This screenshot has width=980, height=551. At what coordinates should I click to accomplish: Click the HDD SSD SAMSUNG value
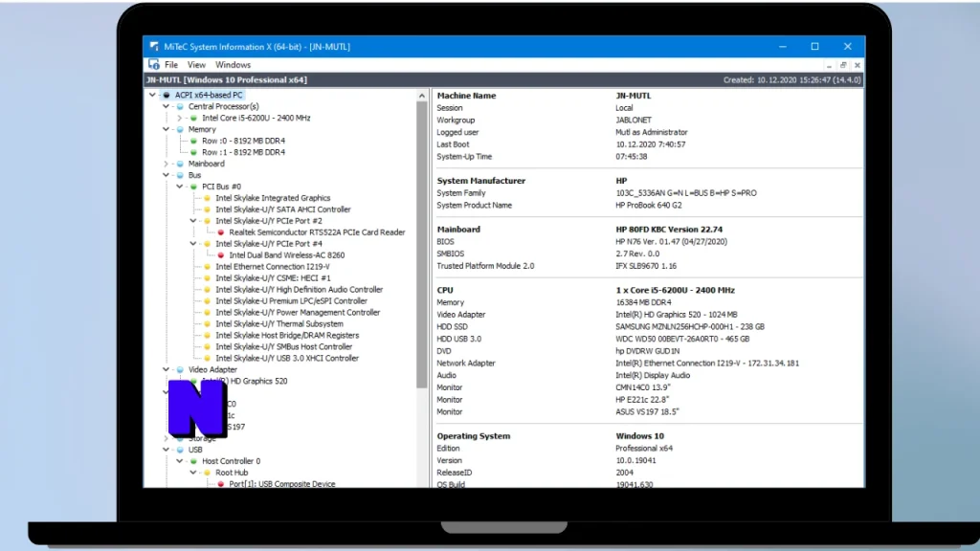click(x=690, y=327)
